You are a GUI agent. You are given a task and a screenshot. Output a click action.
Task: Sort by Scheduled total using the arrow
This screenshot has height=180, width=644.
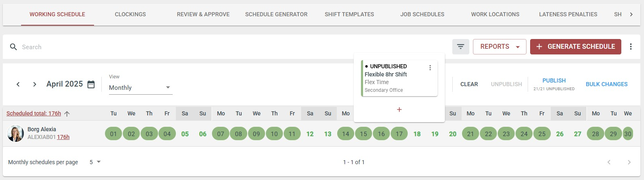pyautogui.click(x=67, y=114)
